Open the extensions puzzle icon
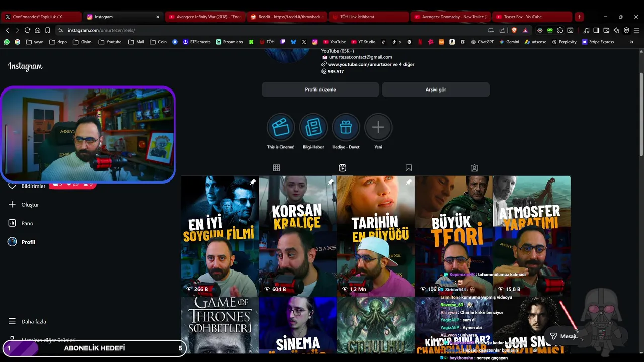Image resolution: width=644 pixels, height=362 pixels. click(560, 30)
